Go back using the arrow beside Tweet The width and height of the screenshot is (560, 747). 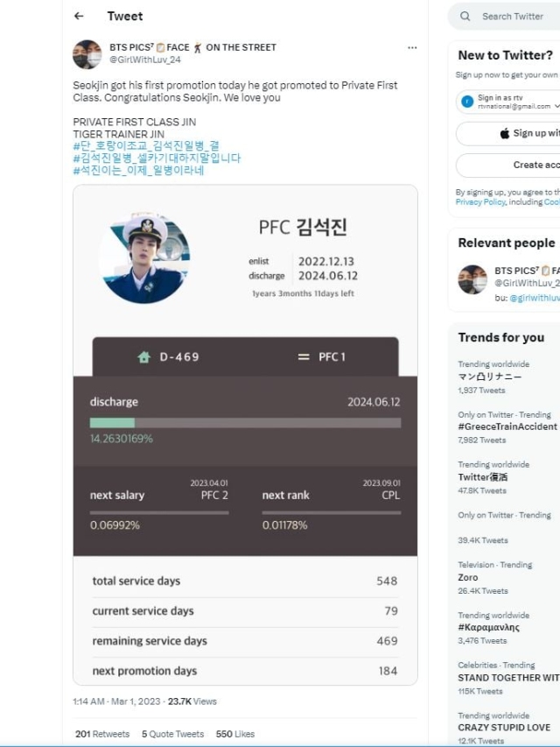79,16
